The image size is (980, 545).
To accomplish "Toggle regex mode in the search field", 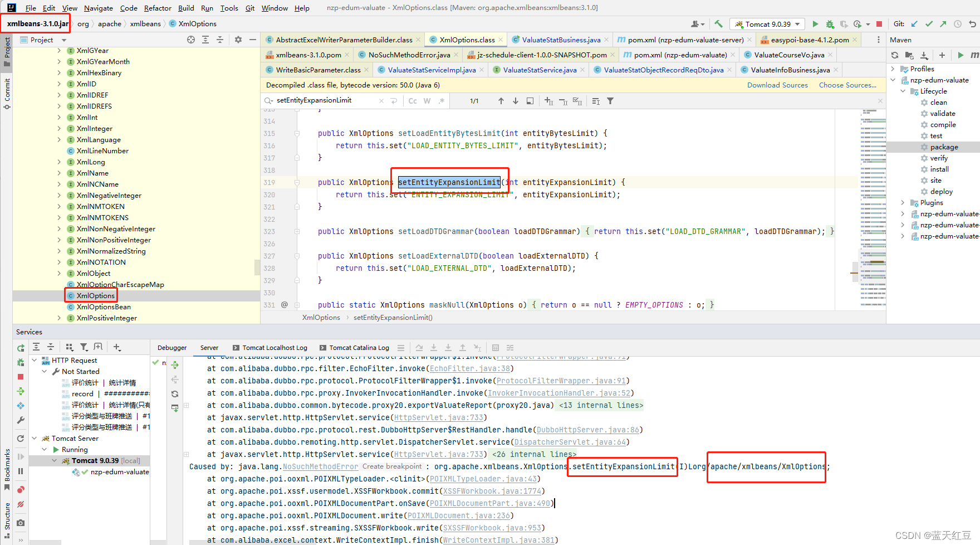I will pos(440,101).
